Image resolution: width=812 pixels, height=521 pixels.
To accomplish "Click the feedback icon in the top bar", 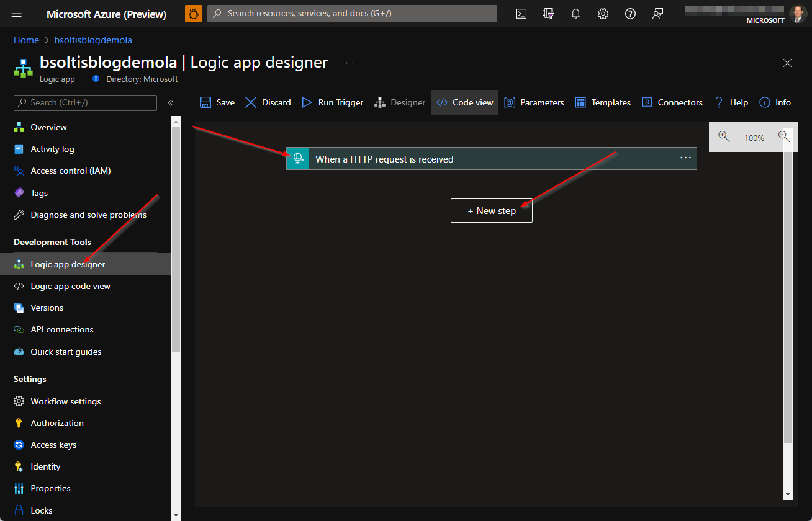I will point(657,13).
